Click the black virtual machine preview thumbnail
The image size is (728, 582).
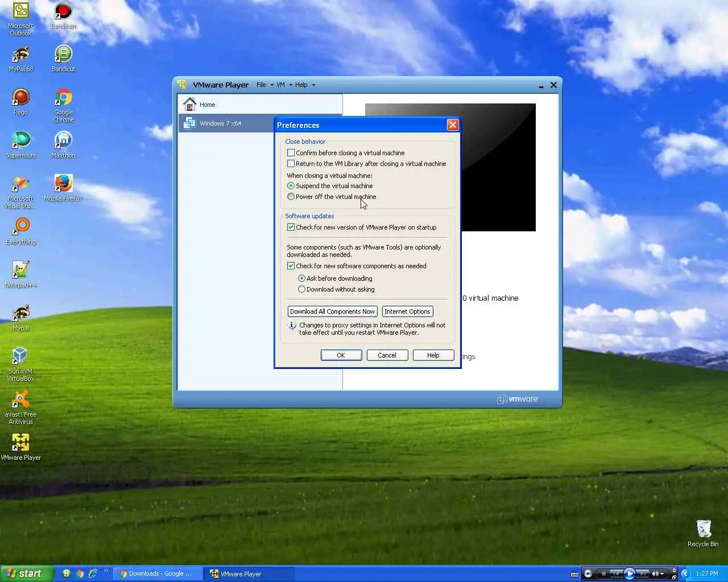pyautogui.click(x=498, y=168)
